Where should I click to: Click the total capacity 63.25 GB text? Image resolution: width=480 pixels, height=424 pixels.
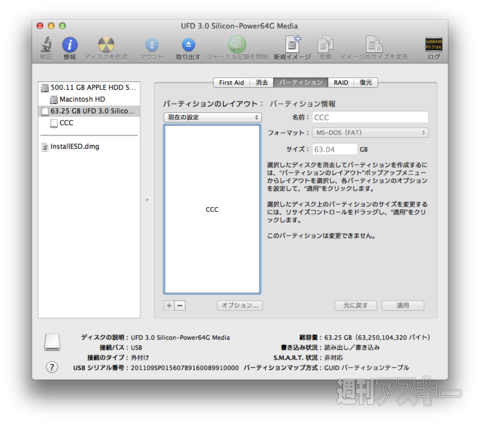tap(377, 337)
